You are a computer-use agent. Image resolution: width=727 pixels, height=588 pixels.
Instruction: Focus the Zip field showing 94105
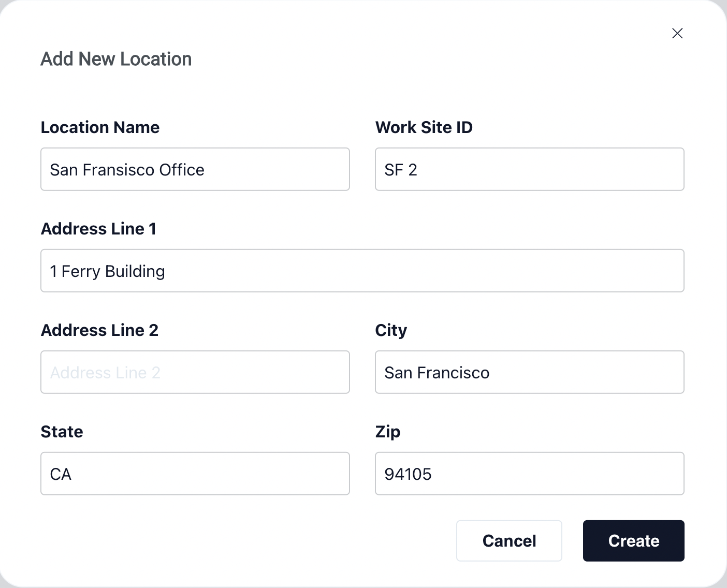point(530,474)
